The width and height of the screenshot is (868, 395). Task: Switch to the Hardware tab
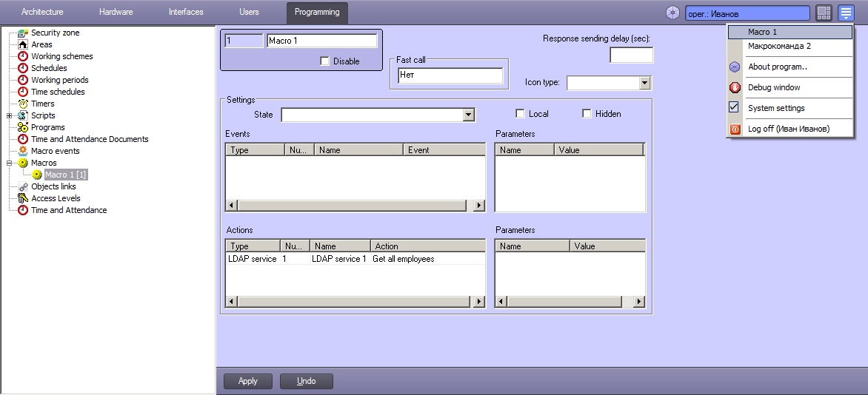116,12
